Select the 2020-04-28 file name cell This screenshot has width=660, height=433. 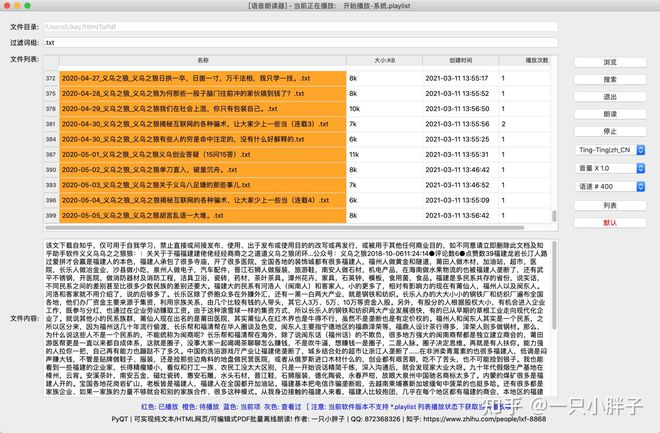coord(203,93)
